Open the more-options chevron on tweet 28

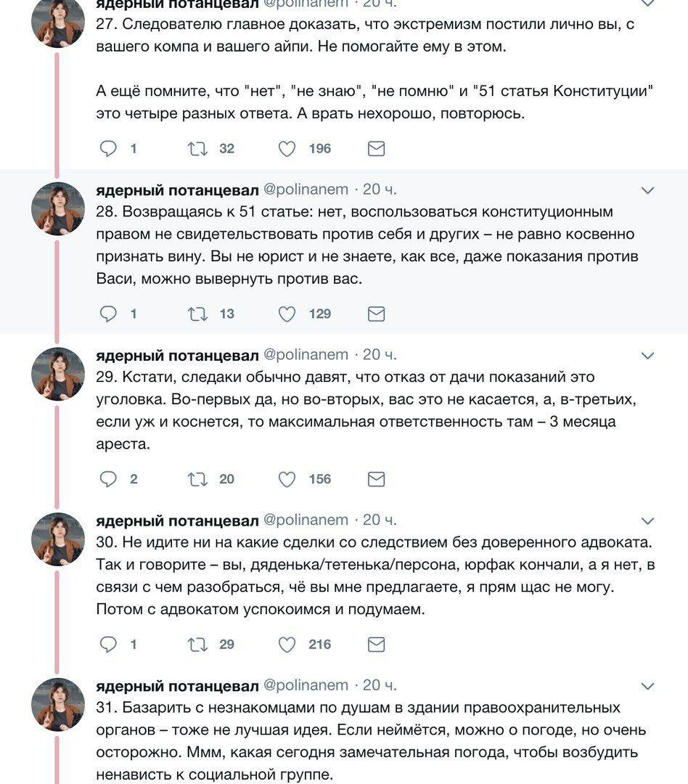pos(647,191)
